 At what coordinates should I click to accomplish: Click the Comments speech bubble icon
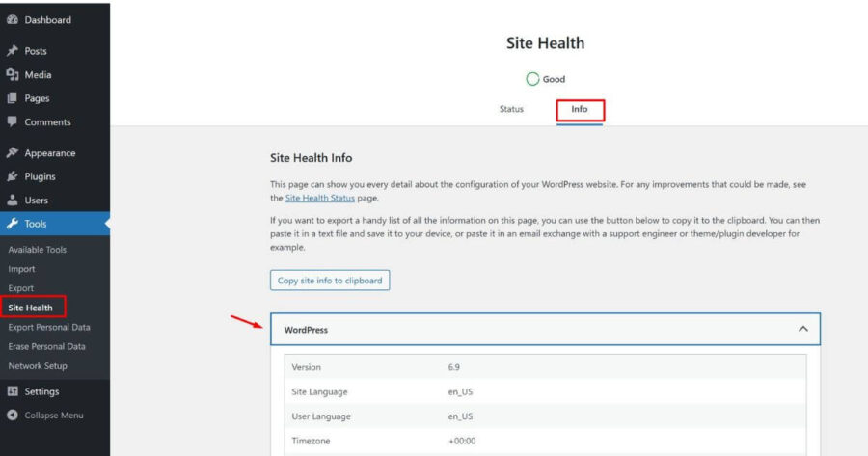pos(13,122)
